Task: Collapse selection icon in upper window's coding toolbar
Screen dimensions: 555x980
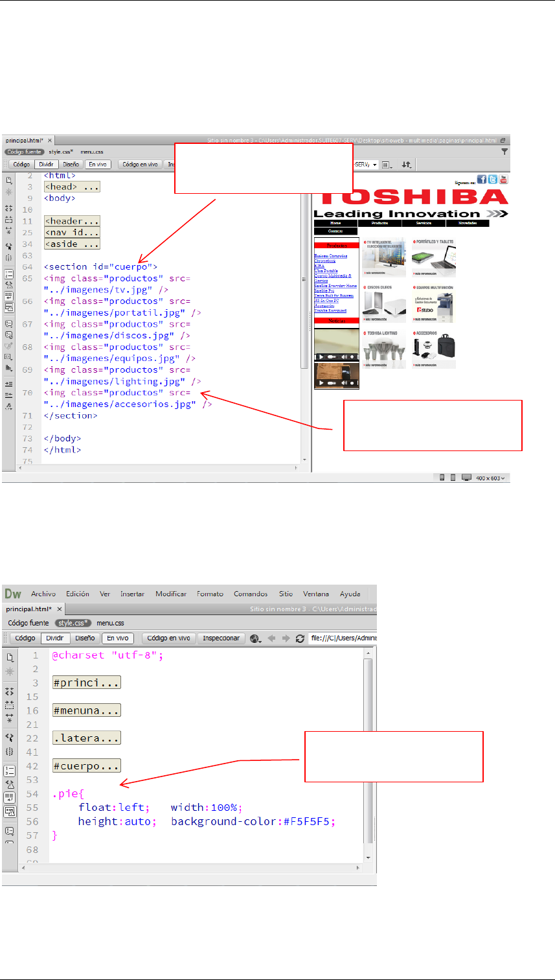Action: click(x=9, y=220)
